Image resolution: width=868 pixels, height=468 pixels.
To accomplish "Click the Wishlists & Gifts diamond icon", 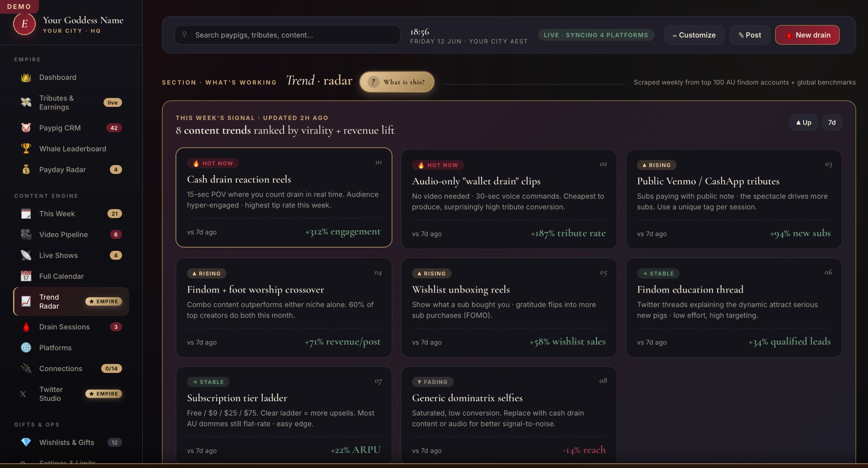I will tap(26, 442).
